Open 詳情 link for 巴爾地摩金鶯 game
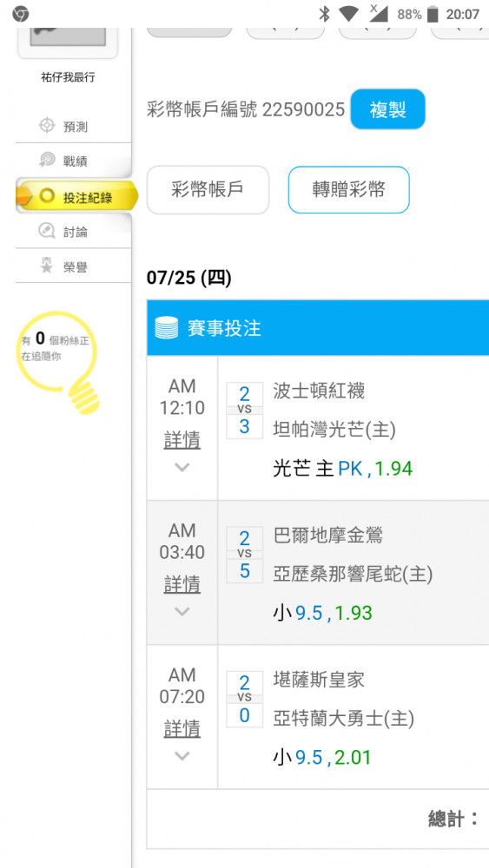This screenshot has width=489, height=868. 182,584
